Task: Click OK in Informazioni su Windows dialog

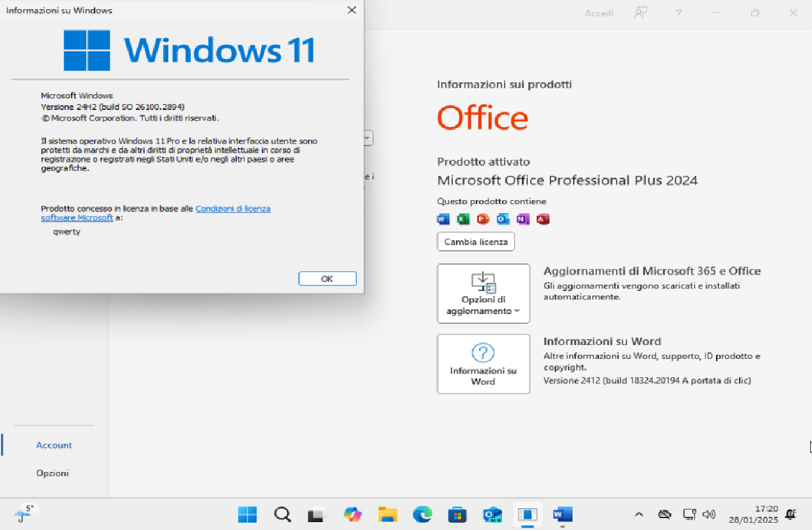Action: 327,279
